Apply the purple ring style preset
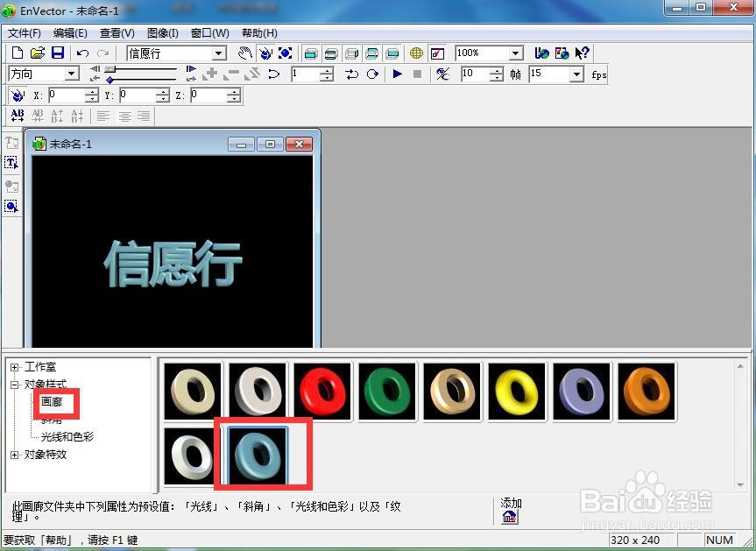 [x=582, y=392]
